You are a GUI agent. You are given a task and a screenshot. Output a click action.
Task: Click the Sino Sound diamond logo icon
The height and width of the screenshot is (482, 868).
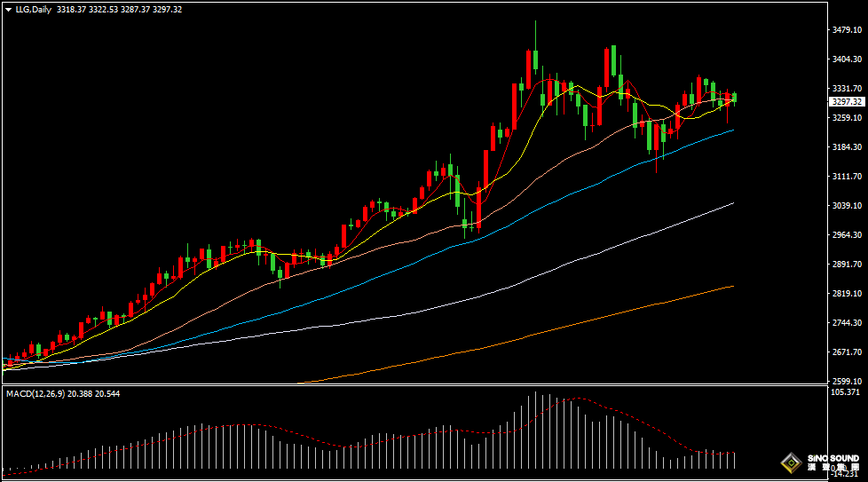(x=790, y=462)
